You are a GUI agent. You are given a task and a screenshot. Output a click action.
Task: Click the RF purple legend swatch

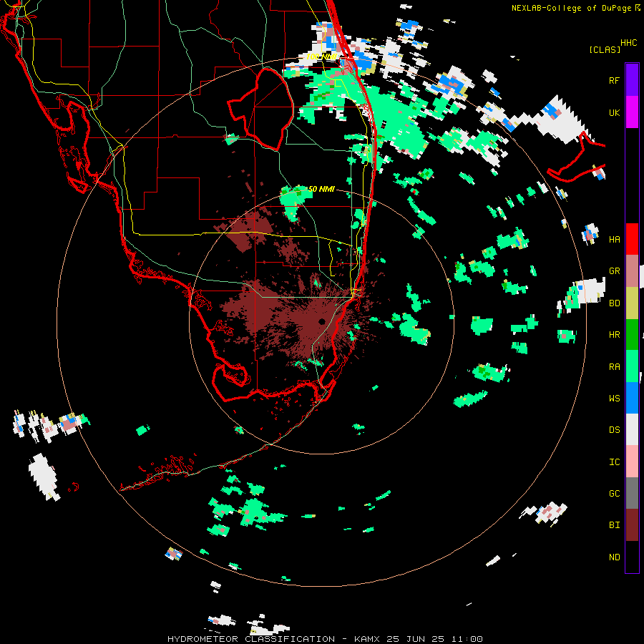632,80
